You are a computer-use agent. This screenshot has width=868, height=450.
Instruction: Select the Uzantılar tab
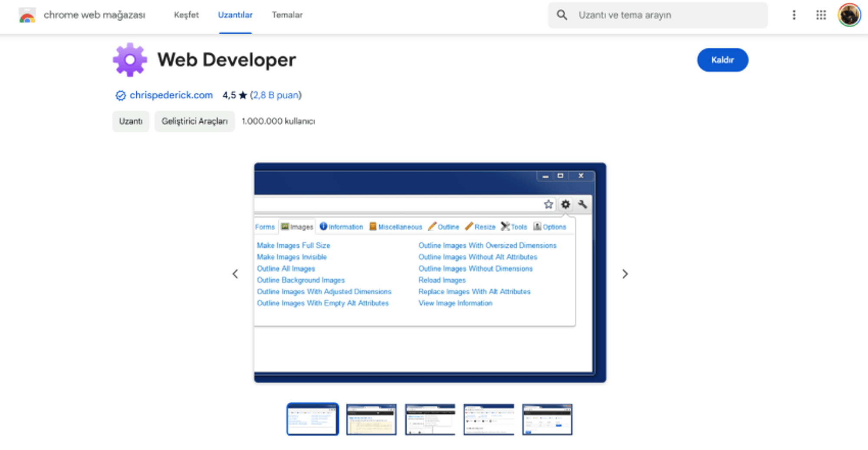(235, 15)
